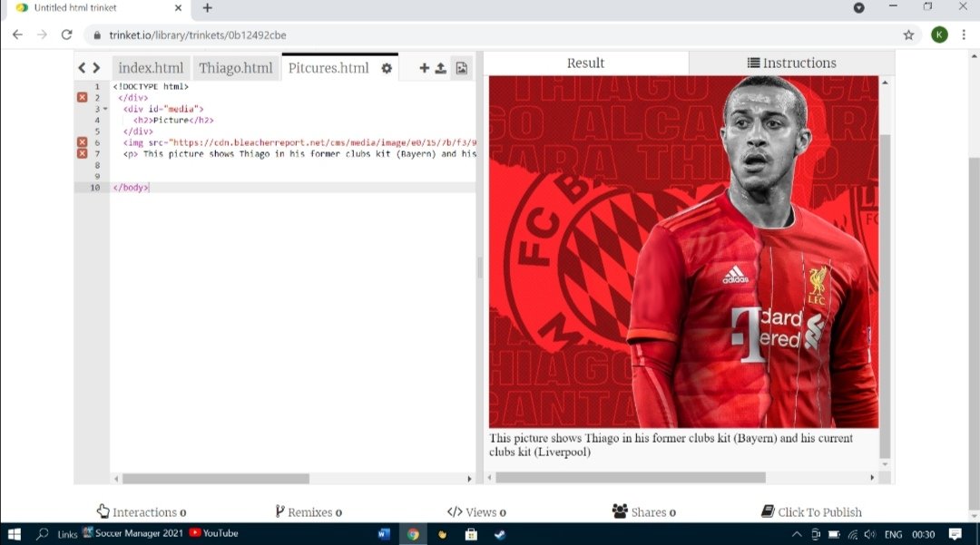Viewport: 980px width, 545px height.
Task: Click the img src code line
Action: click(x=299, y=142)
